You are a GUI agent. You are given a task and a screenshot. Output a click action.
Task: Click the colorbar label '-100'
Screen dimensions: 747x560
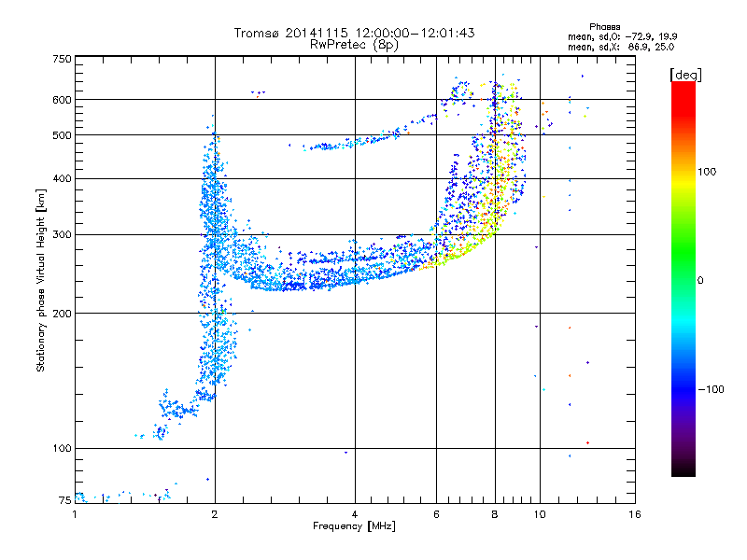[x=712, y=389]
